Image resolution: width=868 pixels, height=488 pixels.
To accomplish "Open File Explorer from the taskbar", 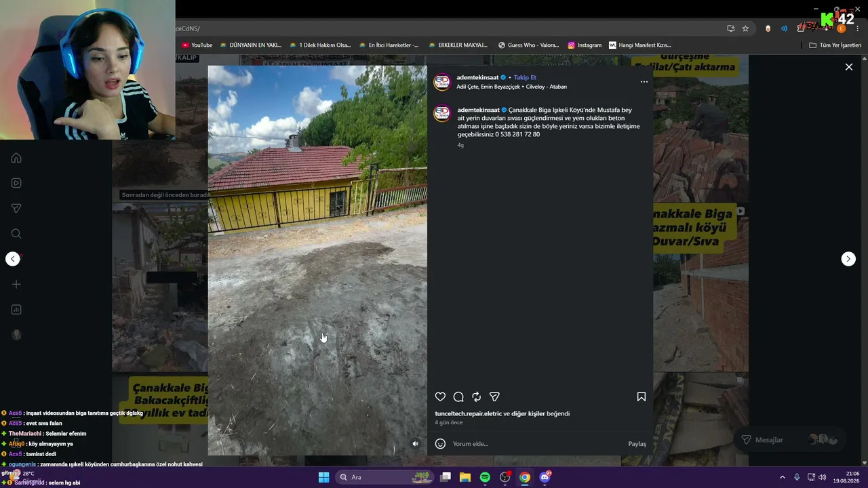I will coord(465,477).
